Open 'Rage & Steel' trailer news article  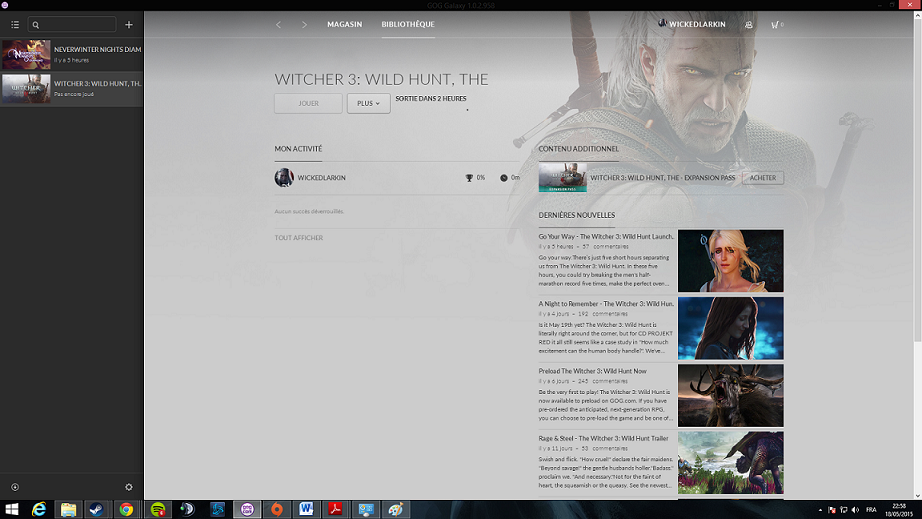tap(603, 438)
